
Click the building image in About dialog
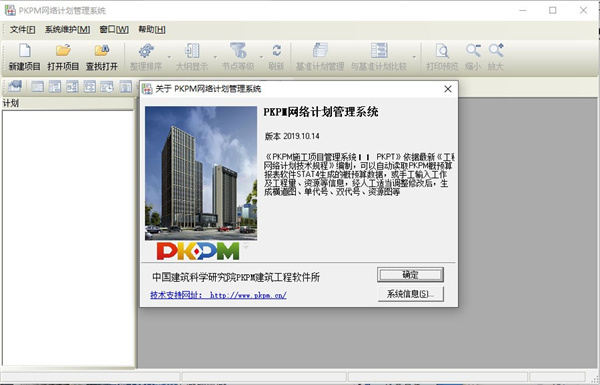201,173
